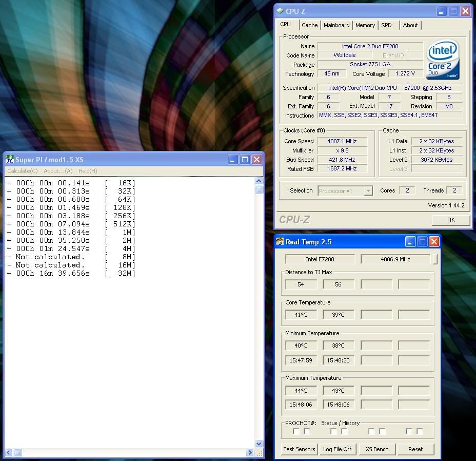Screen dimensions: 476x461
Task: Click Super PI scroll left arrow
Action: point(9,453)
